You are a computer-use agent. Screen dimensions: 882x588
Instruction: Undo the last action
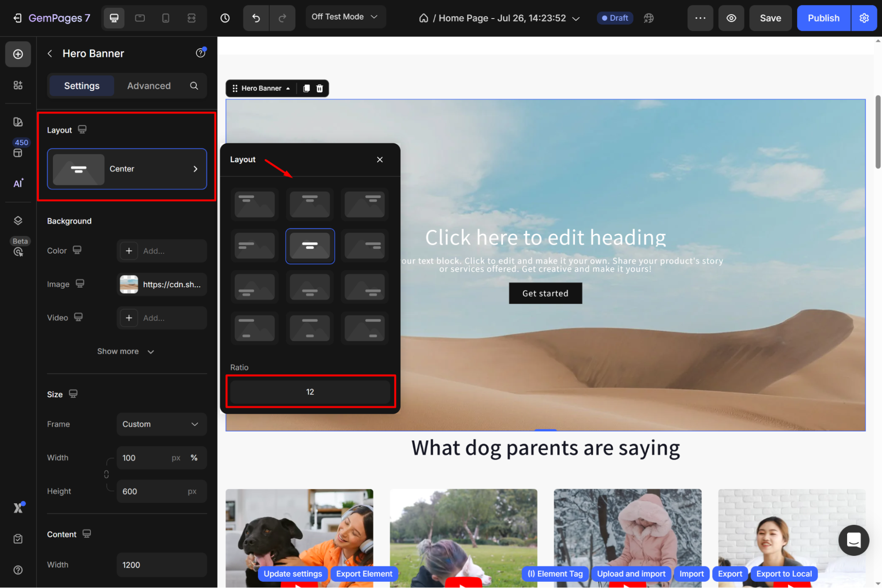(x=256, y=18)
